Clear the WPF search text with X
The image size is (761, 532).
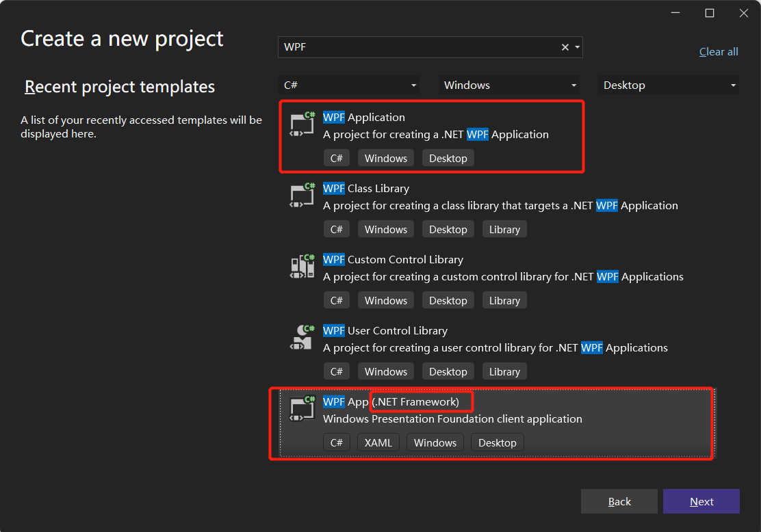coord(565,47)
